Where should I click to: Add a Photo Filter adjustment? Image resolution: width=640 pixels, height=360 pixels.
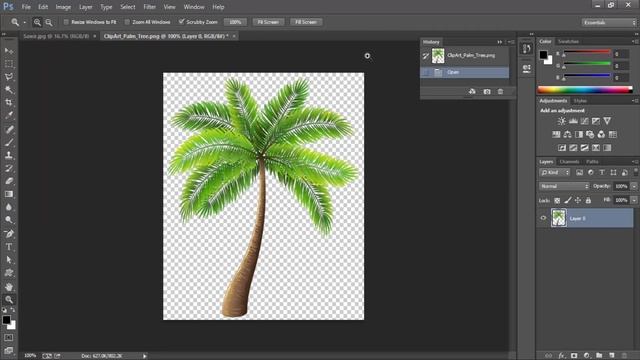point(590,134)
